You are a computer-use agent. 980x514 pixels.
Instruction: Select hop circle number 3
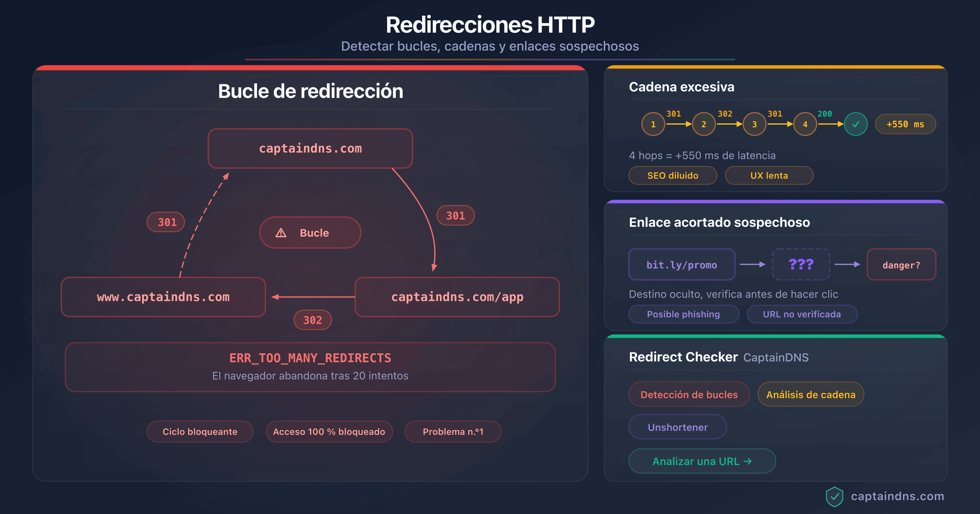754,124
